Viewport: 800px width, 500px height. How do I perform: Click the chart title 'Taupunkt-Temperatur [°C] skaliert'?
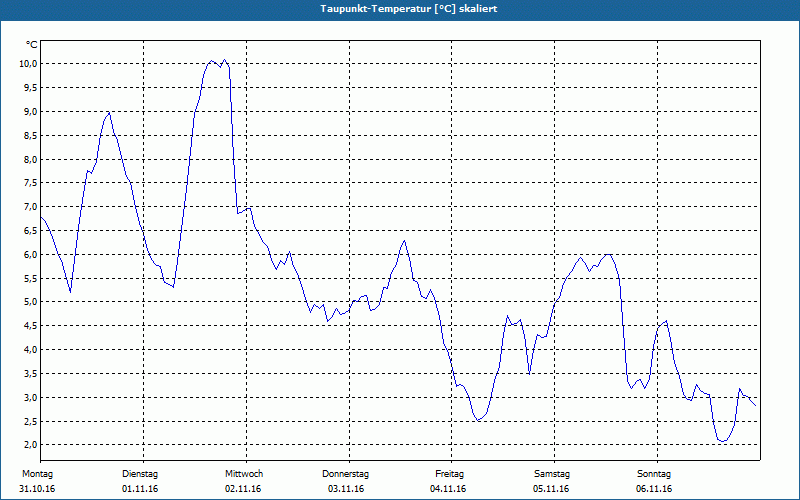point(409,9)
